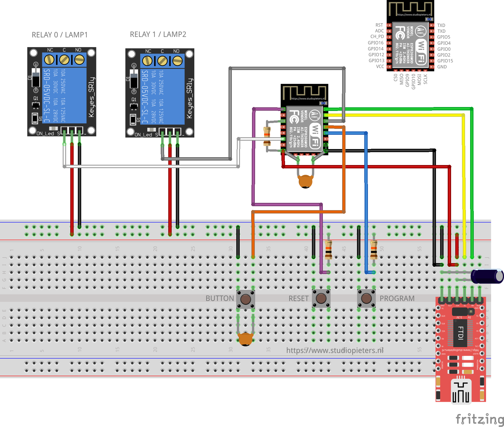Click Relay 0 NO screw terminal
Viewport: 504px width, 427px height.
79,59
